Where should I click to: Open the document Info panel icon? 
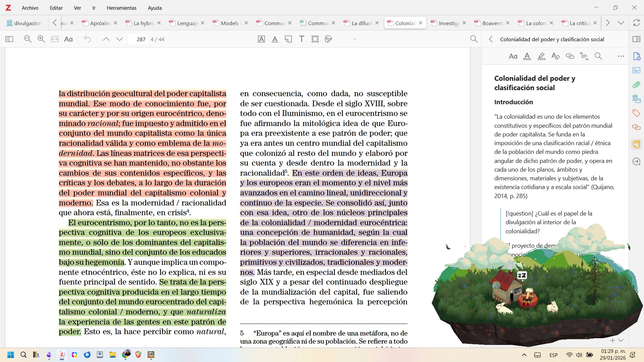click(x=637, y=56)
